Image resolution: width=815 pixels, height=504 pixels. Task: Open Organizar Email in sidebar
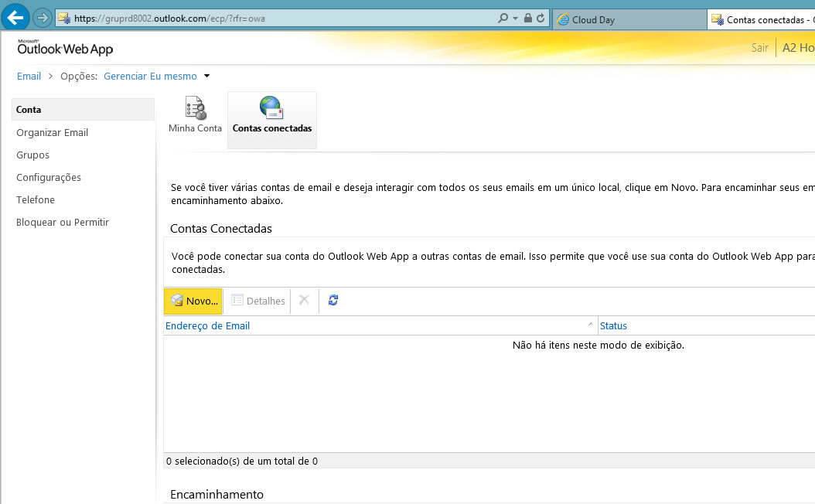coord(53,132)
